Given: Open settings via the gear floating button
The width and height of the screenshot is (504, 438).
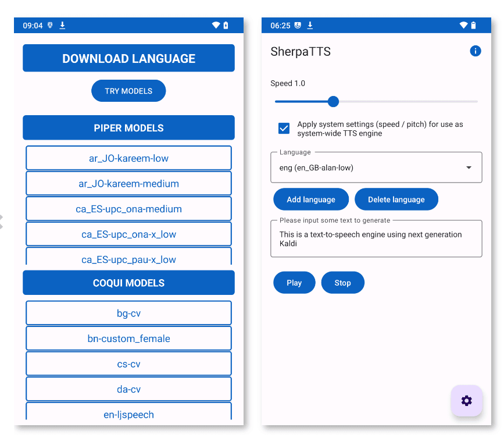Looking at the screenshot, I should (466, 400).
